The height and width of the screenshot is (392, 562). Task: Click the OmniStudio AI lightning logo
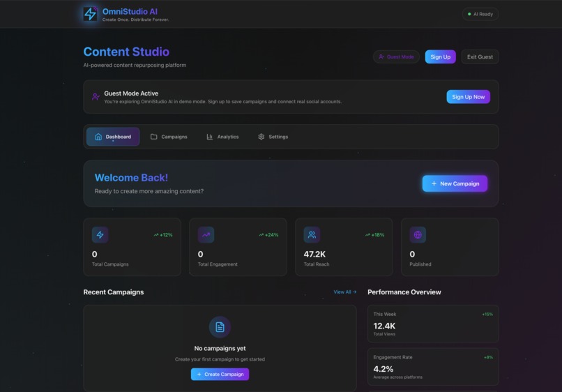(x=90, y=14)
